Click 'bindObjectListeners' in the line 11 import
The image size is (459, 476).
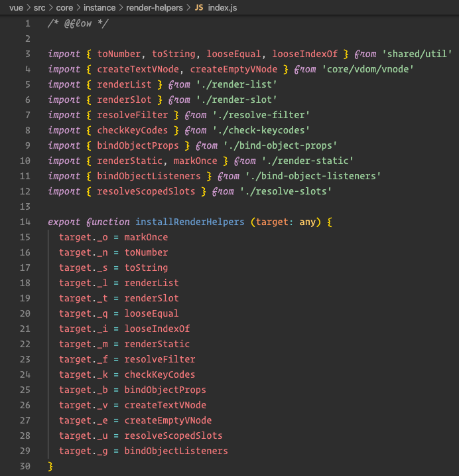pos(149,176)
